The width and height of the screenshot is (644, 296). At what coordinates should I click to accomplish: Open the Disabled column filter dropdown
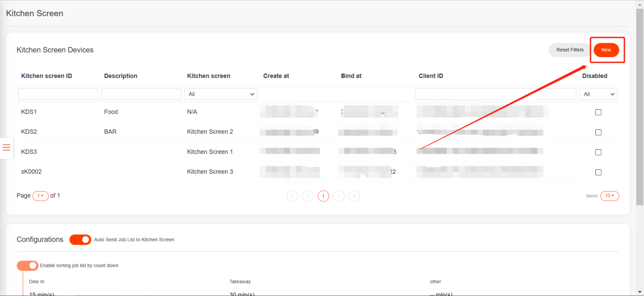coord(598,94)
